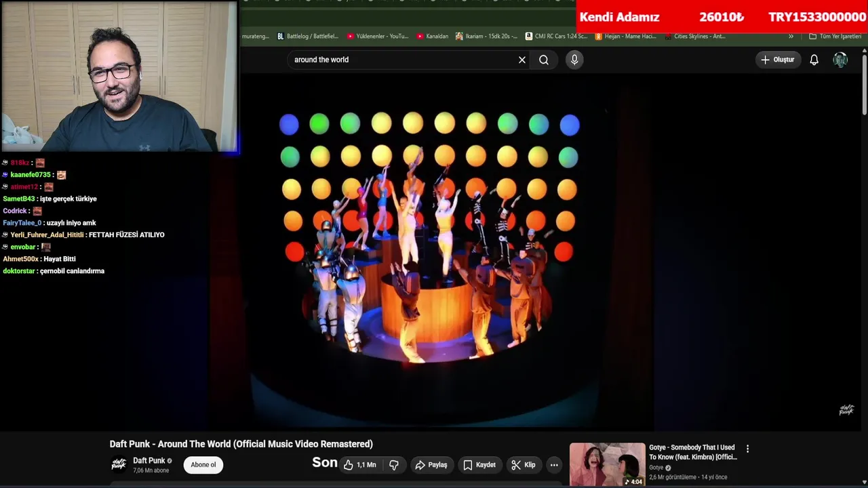Click the Daft Punk channel avatar
Viewport: 868px width, 488px height.
119,464
